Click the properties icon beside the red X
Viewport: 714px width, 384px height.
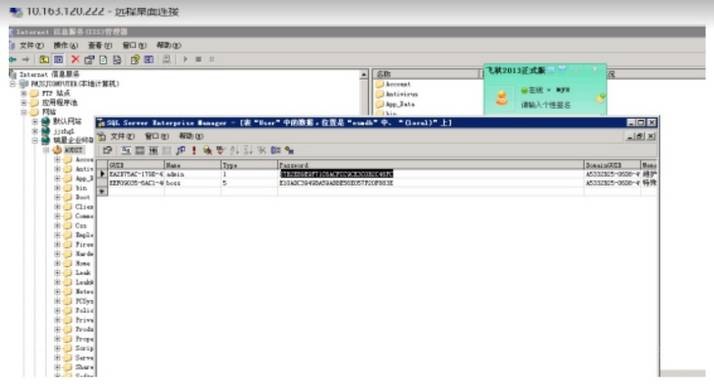(89, 59)
